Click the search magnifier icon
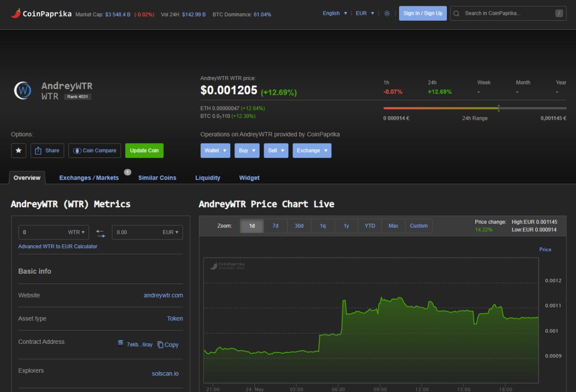Screen dimensions: 576x392 (456, 13)
